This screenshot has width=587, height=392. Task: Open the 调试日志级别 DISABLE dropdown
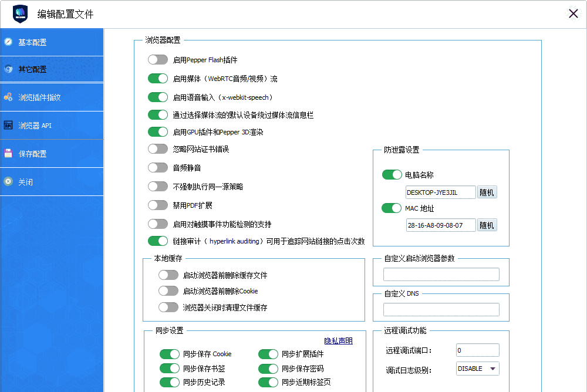[x=477, y=369]
